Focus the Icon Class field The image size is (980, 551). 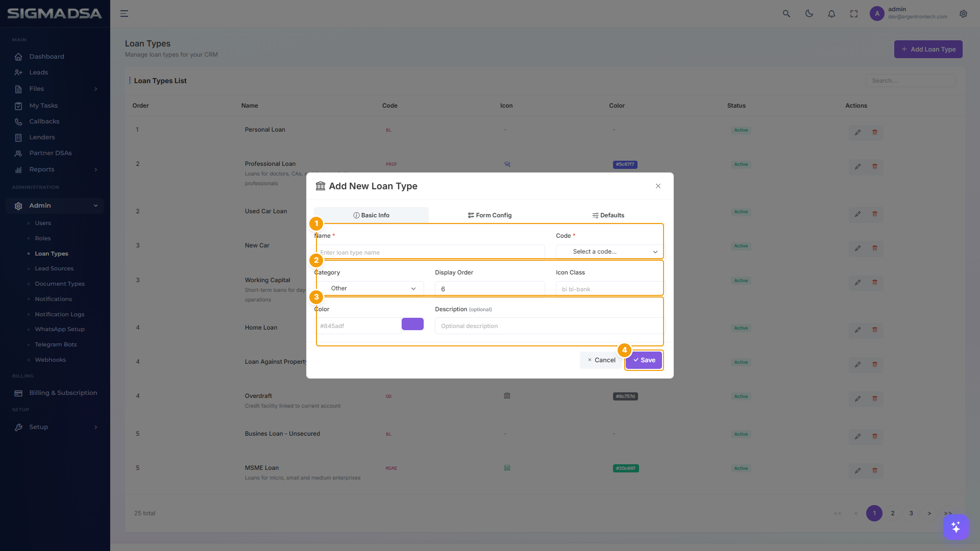tap(610, 289)
